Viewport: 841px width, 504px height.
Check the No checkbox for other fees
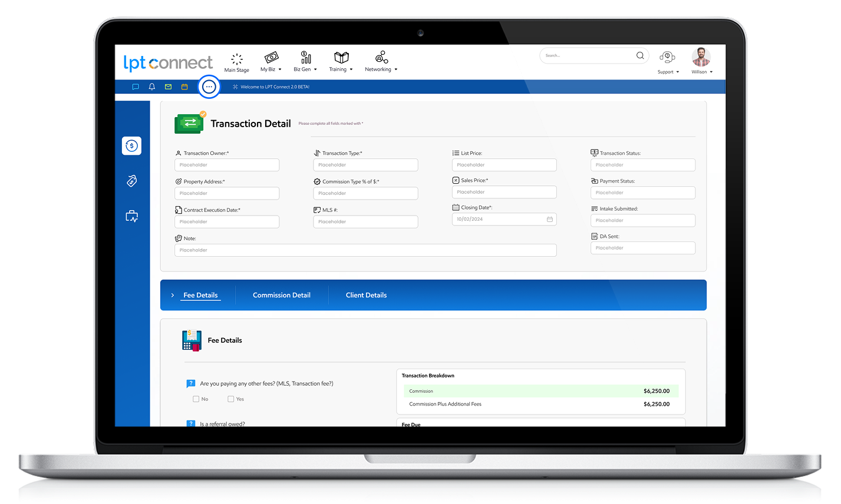coord(196,399)
